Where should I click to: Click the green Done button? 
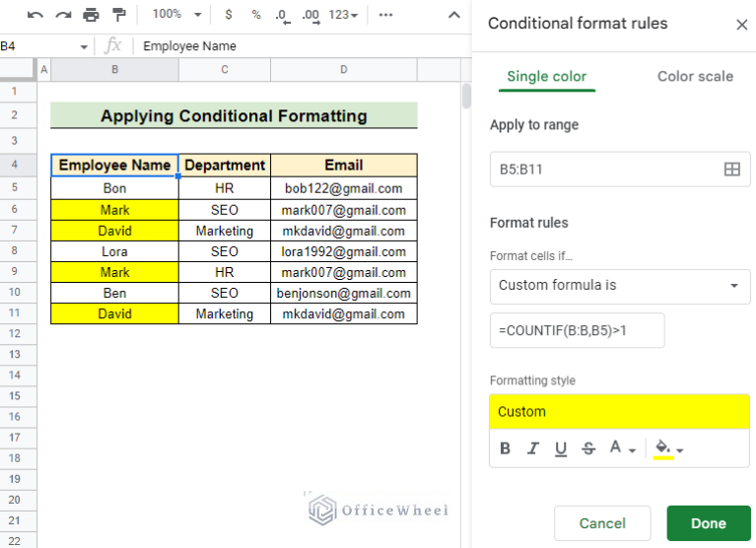(708, 523)
